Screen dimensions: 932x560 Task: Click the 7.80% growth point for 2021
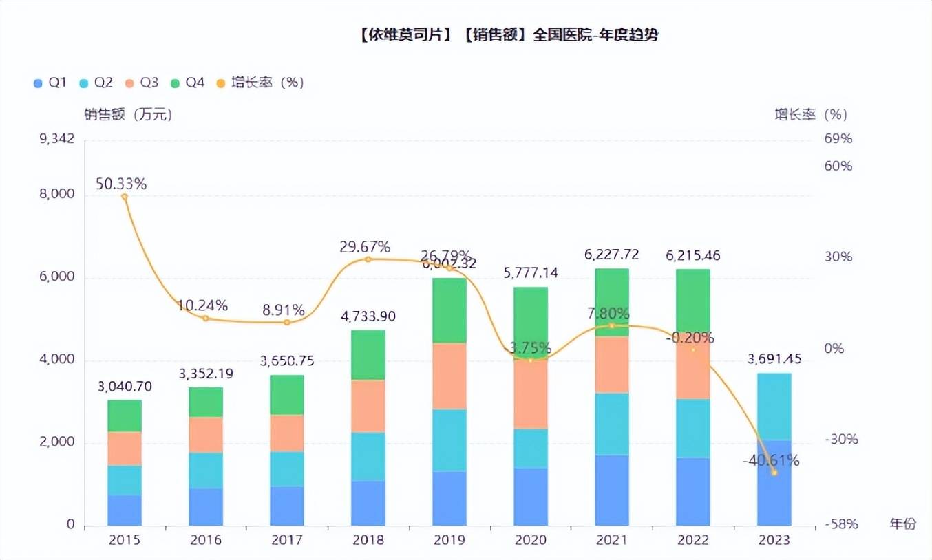(x=612, y=325)
